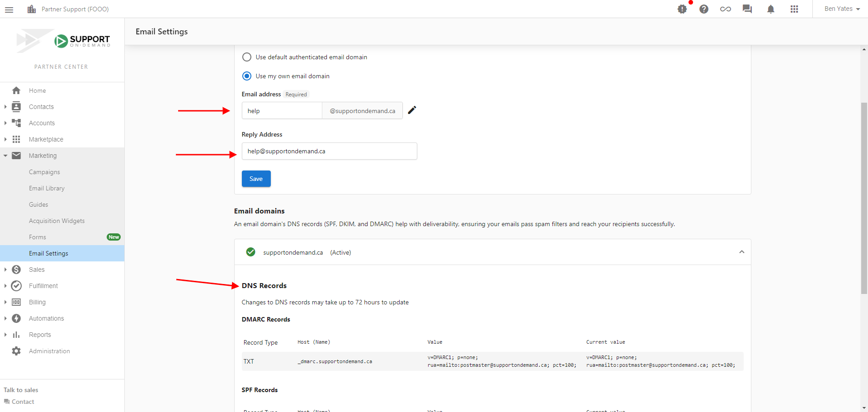The width and height of the screenshot is (868, 412).
Task: Click the @supportondemand.ca domain suffix field
Action: [x=362, y=111]
